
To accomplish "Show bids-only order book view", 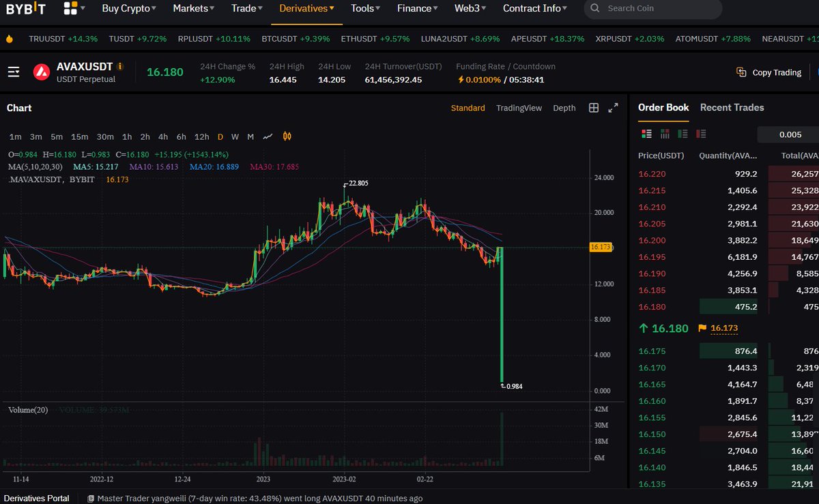I will tap(683, 134).
